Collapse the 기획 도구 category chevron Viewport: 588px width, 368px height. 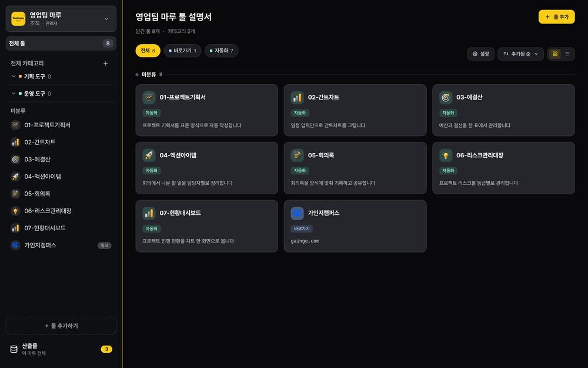coord(14,76)
